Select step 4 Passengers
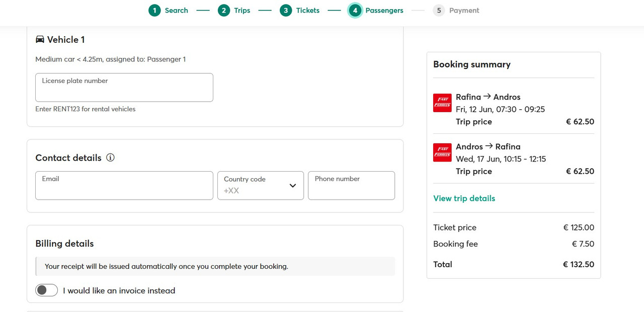This screenshot has height=312, width=644. 376,10
